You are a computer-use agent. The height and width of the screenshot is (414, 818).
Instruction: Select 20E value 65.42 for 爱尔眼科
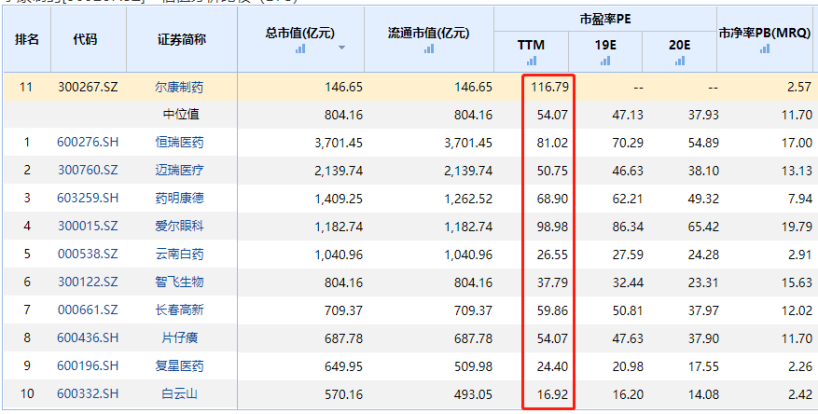(x=703, y=226)
